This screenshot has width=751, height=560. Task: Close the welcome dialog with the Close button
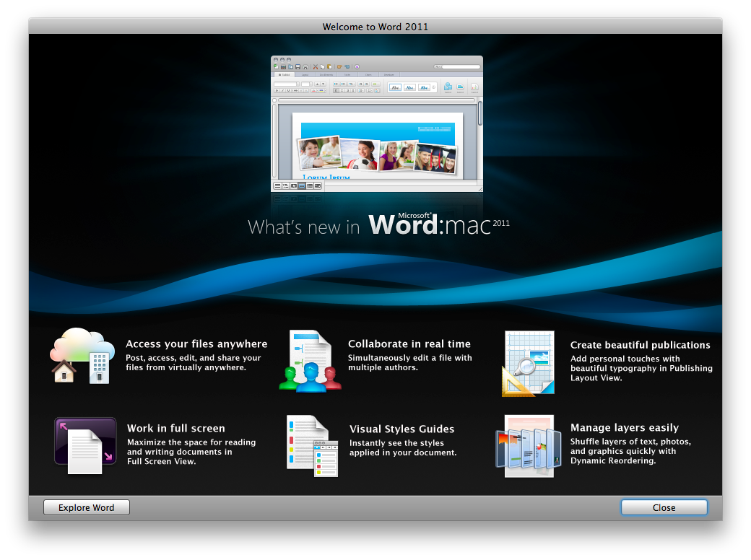664,507
